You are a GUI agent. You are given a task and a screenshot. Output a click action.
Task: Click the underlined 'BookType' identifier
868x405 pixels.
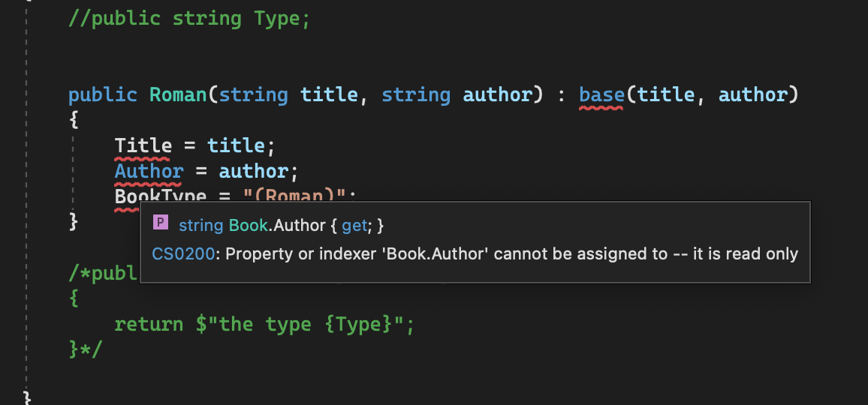[161, 196]
